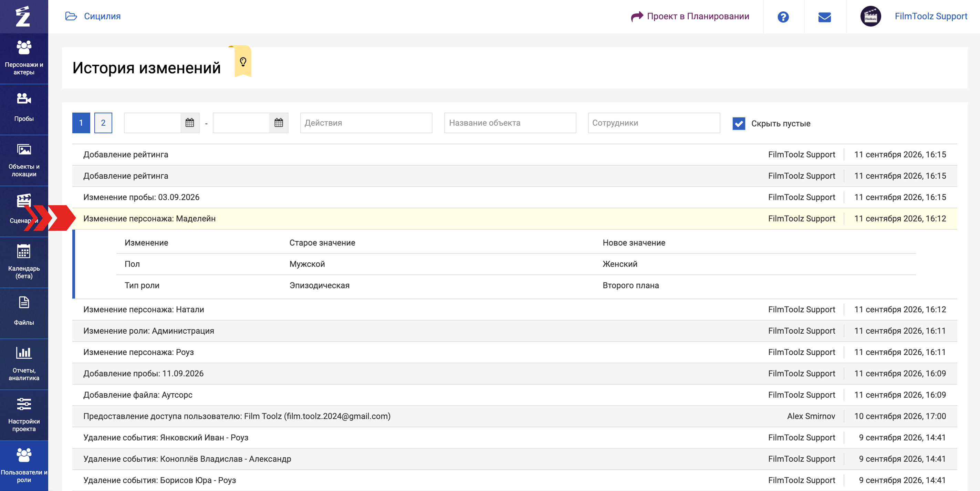Go to Объекты и локации
Image resolution: width=980 pixels, height=491 pixels.
(24, 160)
